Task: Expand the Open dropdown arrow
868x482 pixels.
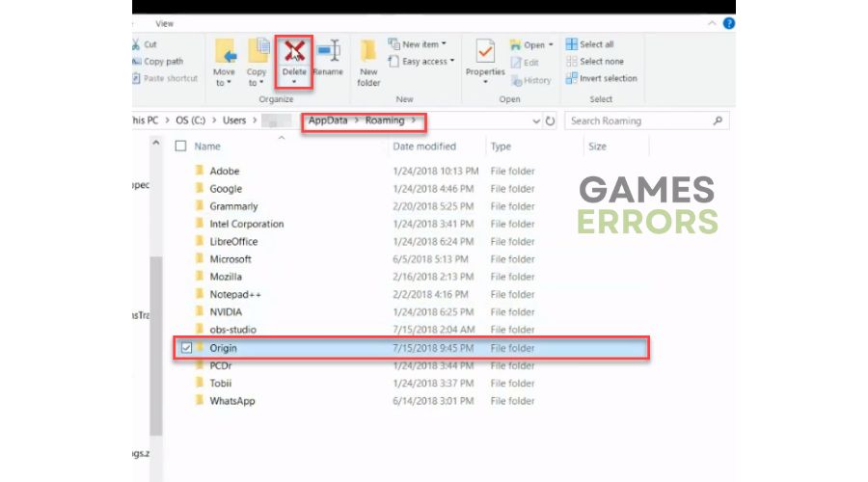Action: click(x=551, y=44)
